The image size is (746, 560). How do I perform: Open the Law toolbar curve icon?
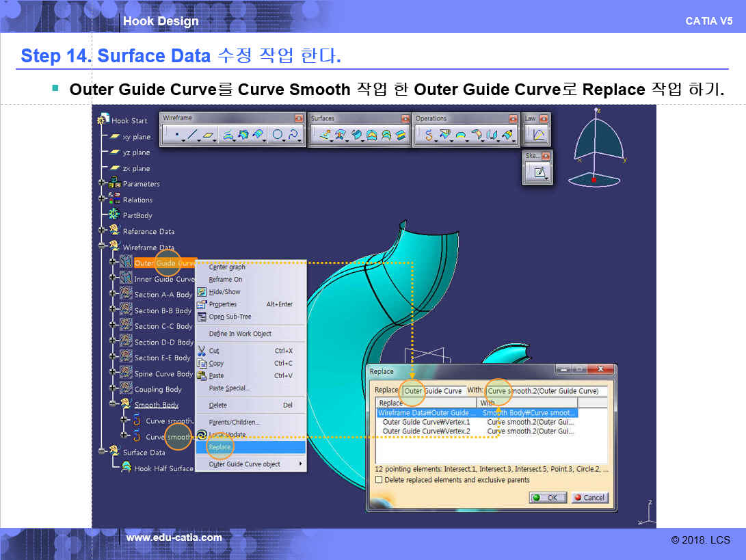[x=538, y=135]
